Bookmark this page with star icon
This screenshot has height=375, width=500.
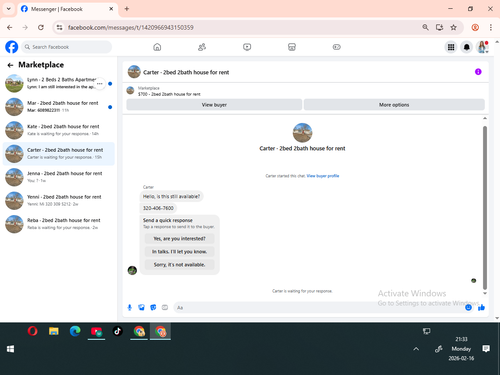(x=453, y=27)
